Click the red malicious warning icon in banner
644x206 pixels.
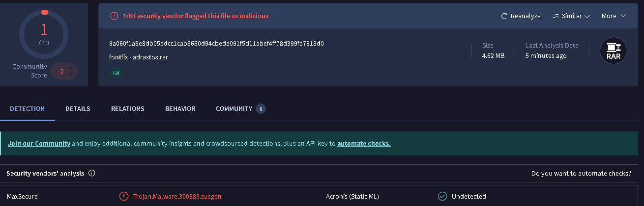pyautogui.click(x=114, y=16)
